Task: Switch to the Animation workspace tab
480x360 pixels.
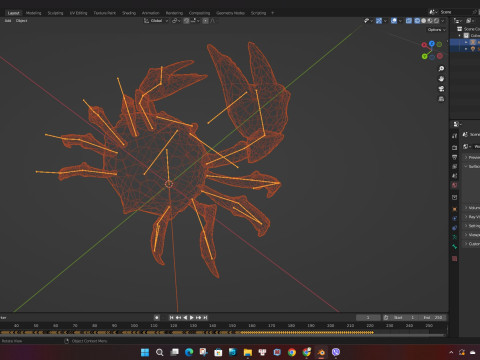Action: pyautogui.click(x=151, y=13)
